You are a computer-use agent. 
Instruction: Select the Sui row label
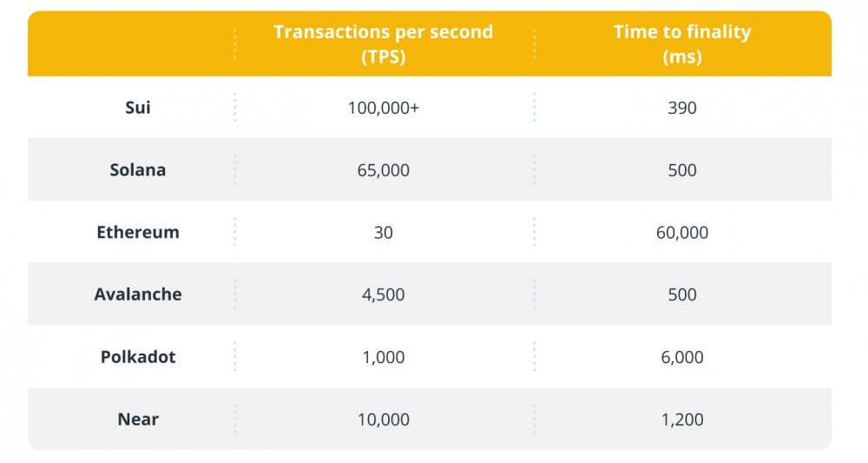coord(138,108)
